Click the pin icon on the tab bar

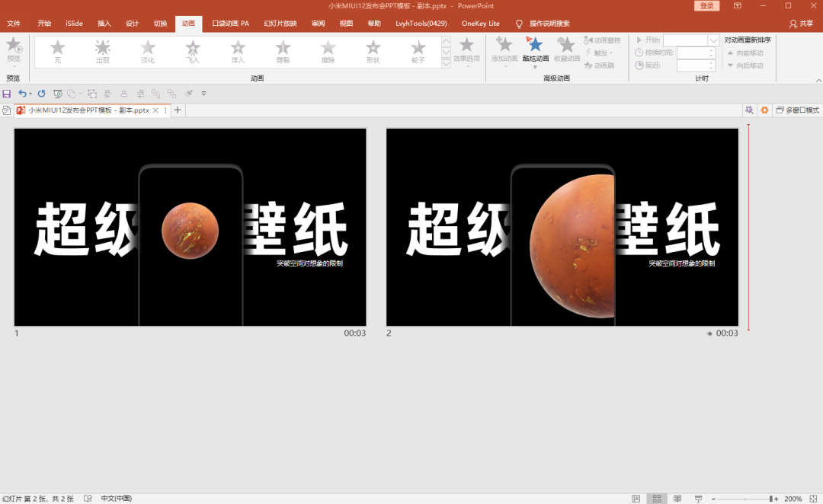(749, 110)
